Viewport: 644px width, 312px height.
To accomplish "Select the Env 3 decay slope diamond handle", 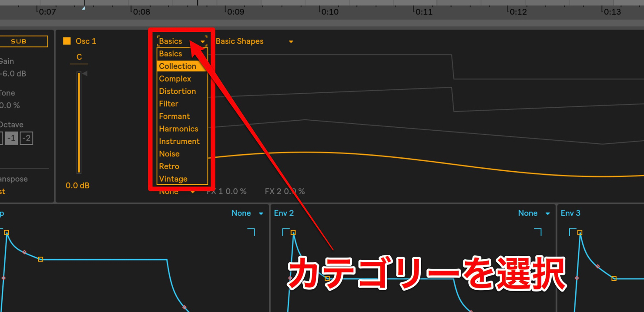I will tap(598, 266).
